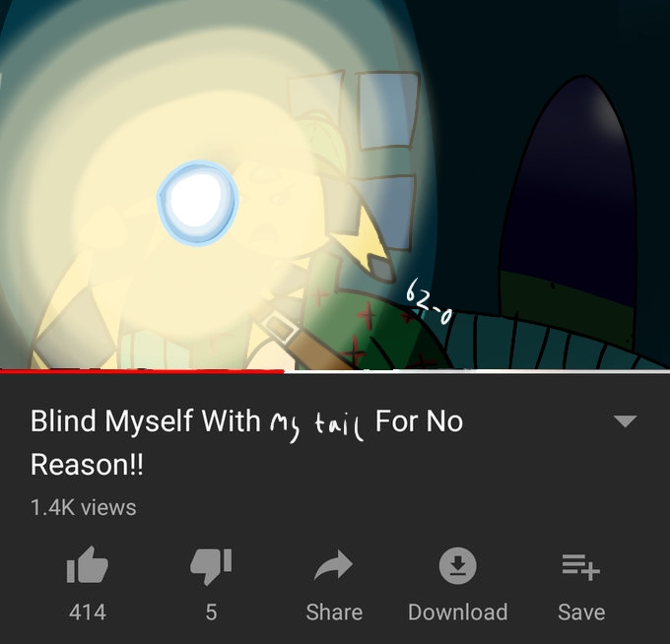Tap the 414 likes count

click(x=88, y=612)
